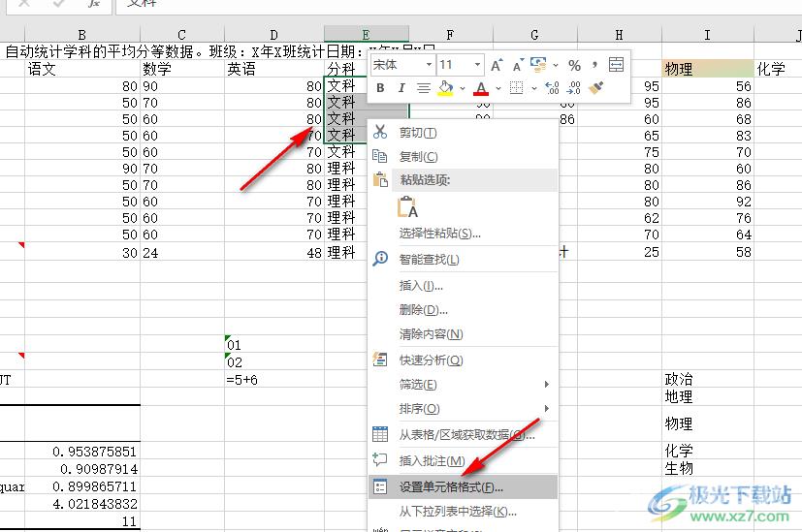Click the Bold button in mini toolbar
This screenshot has width=802, height=532.
380,88
